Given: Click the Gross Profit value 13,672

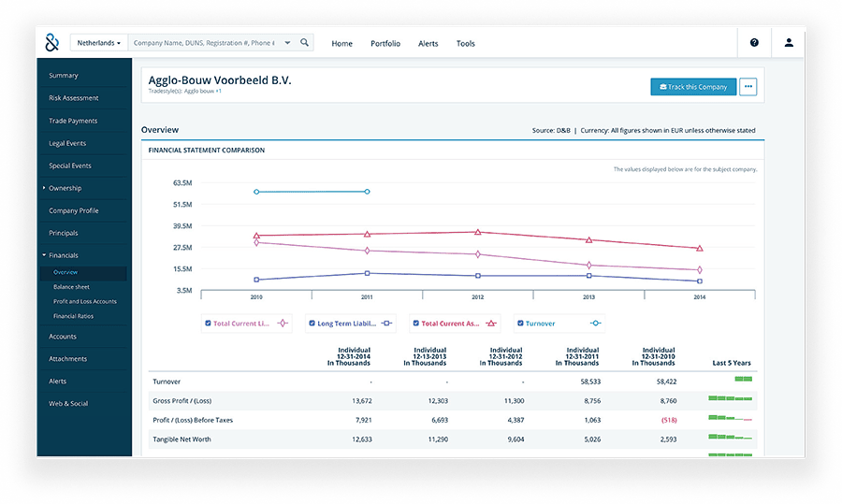Looking at the screenshot, I should pos(362,401).
